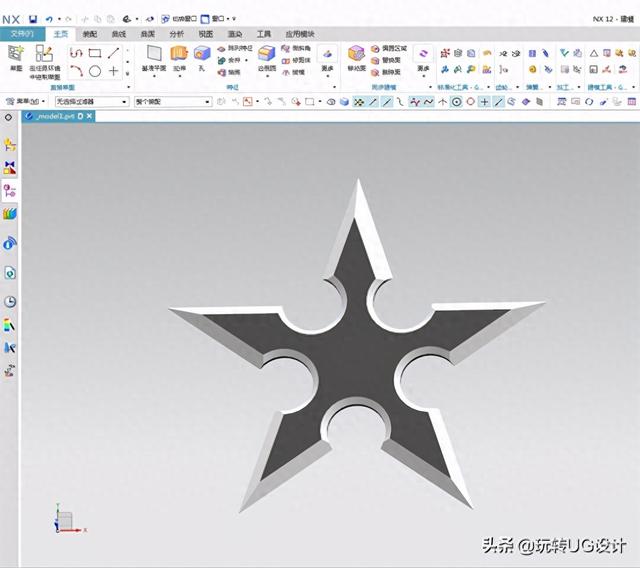Switch to the 应用模块 application tab
This screenshot has height=568, width=640.
tap(300, 34)
